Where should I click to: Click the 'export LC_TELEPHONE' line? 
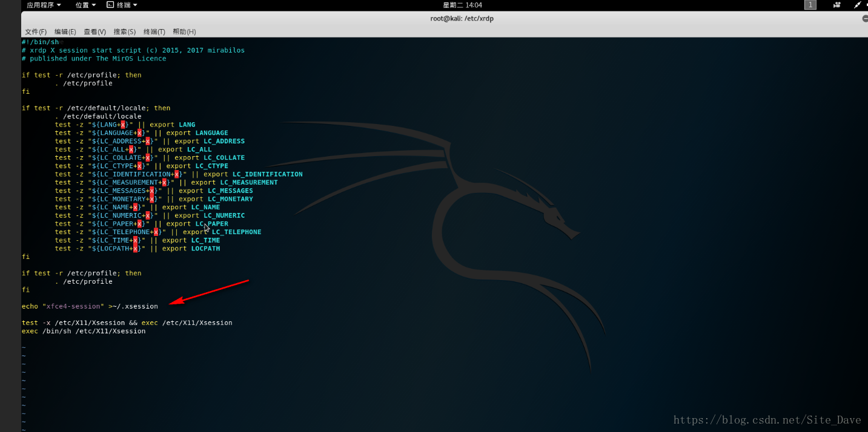pyautogui.click(x=158, y=232)
